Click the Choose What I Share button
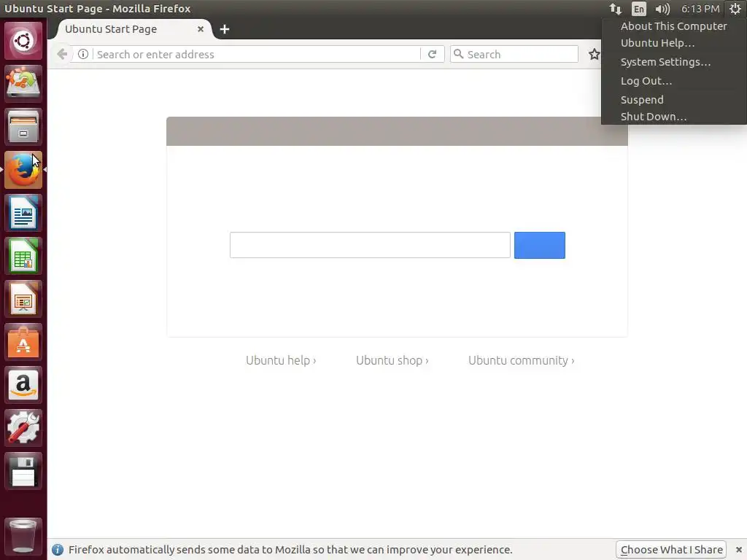The height and width of the screenshot is (560, 747). [671, 550]
